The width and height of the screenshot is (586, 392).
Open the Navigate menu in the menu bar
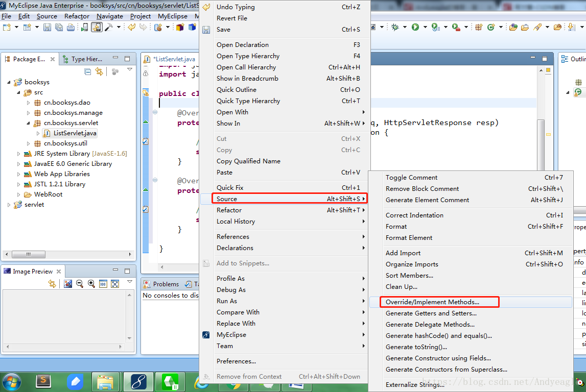109,16
